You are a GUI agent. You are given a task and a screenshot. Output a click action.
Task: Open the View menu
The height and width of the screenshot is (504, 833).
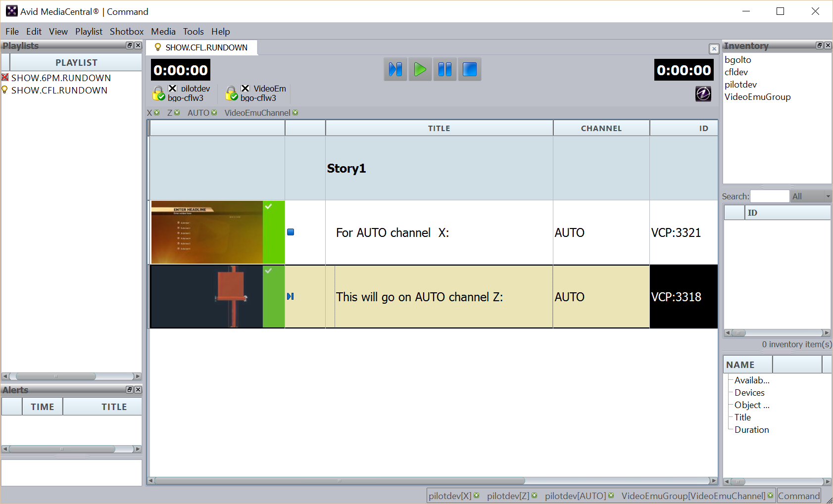tap(58, 31)
